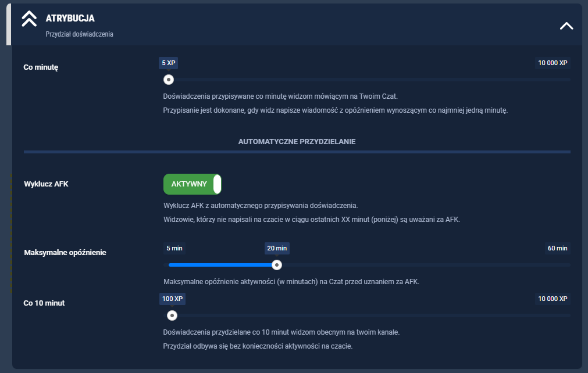
Task: Click the Maksymalne opóźnienie slider handle
Action: tap(277, 265)
